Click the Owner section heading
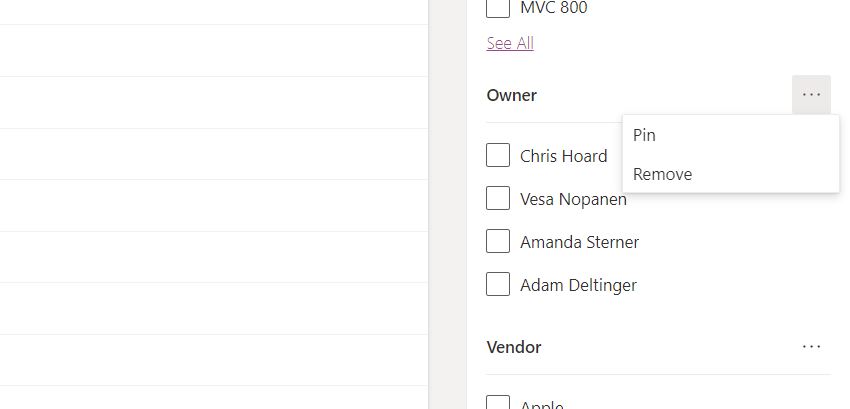 [512, 95]
